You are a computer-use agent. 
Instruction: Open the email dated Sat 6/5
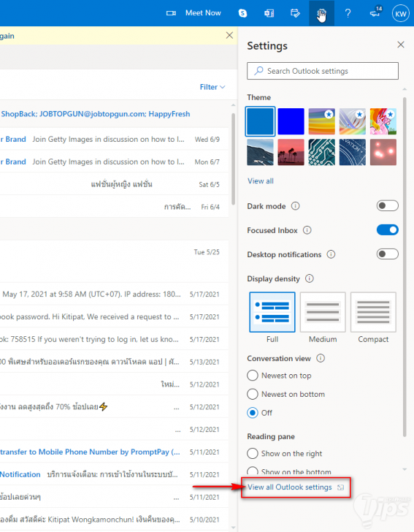114,184
